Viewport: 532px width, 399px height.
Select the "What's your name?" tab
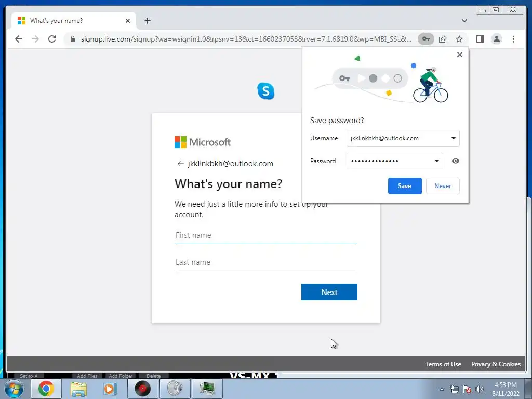point(74,21)
